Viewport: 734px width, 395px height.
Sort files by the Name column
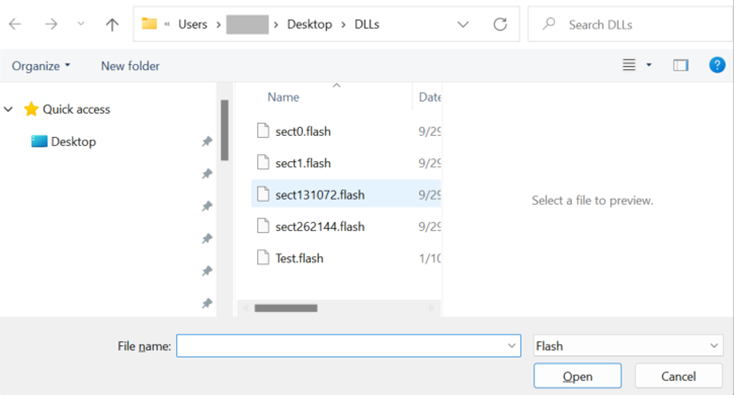[283, 97]
